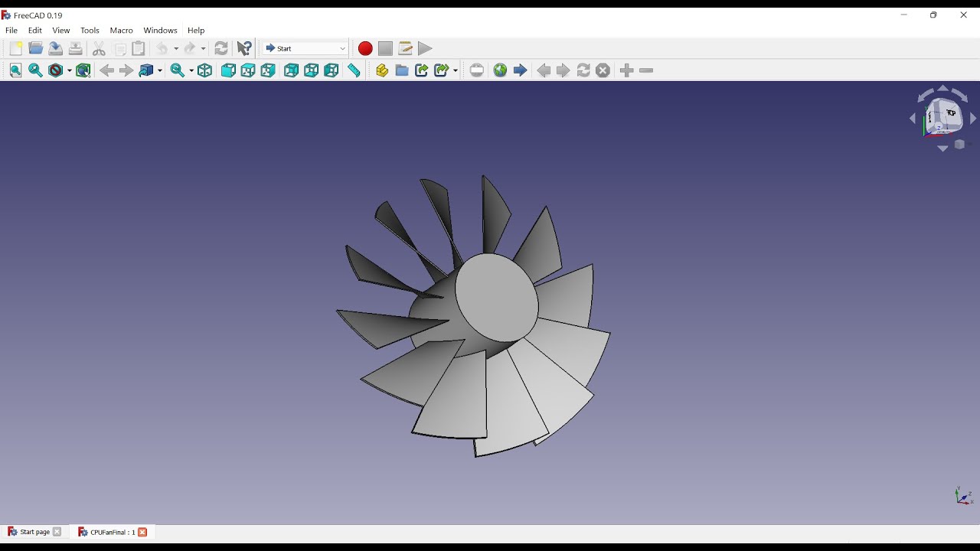The width and height of the screenshot is (980, 551).
Task: Open navigation cube mini-menu cube icon
Action: 960,145
